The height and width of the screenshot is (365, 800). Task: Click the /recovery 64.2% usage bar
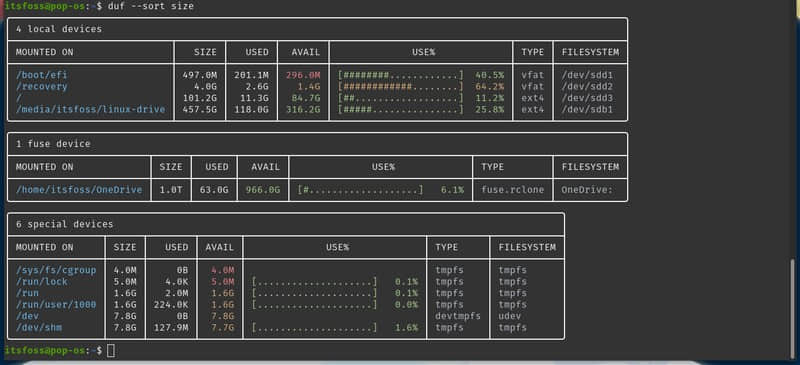point(401,87)
